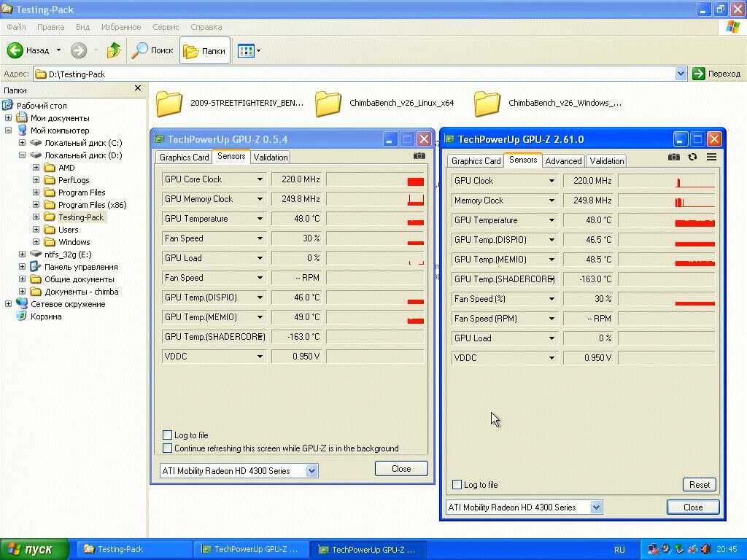Open Memory Clock dropdown in GPU-Z 2.61.0

click(551, 201)
